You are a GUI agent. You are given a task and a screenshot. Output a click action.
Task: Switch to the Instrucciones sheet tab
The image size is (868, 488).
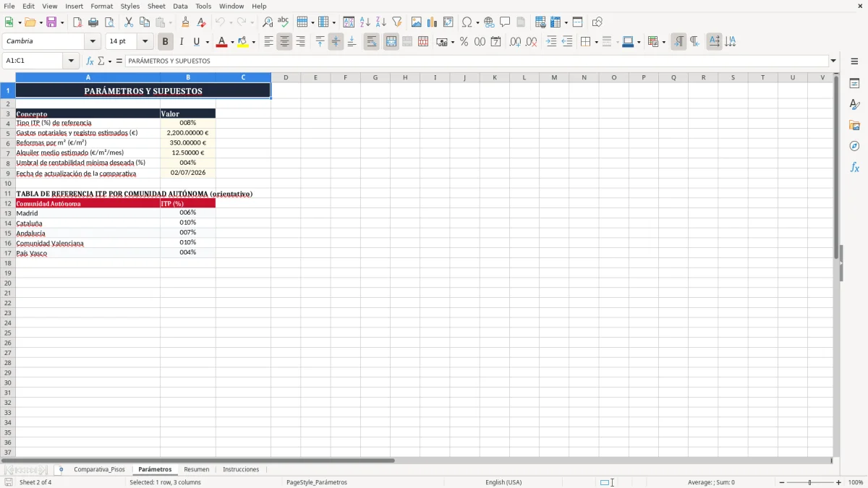(241, 469)
